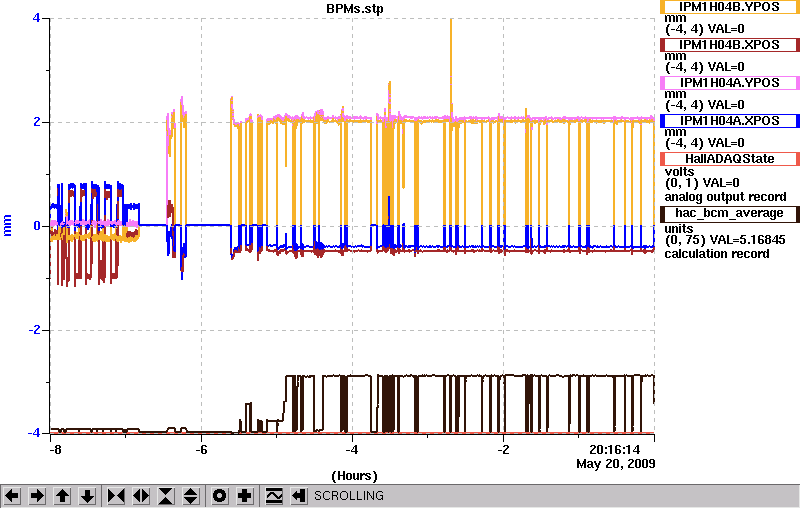
Task: Click the y-axis tick label 4
Action: (x=36, y=18)
